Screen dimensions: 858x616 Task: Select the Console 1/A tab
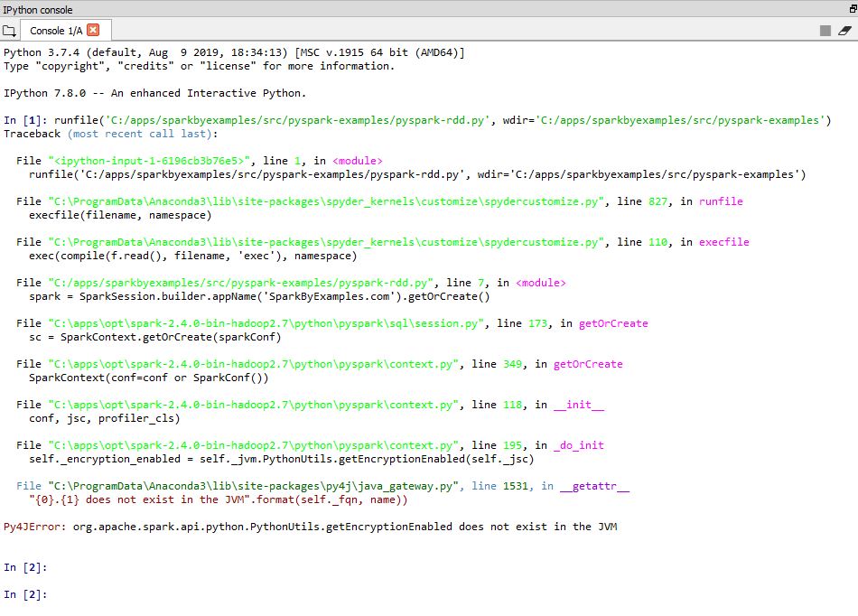point(54,29)
